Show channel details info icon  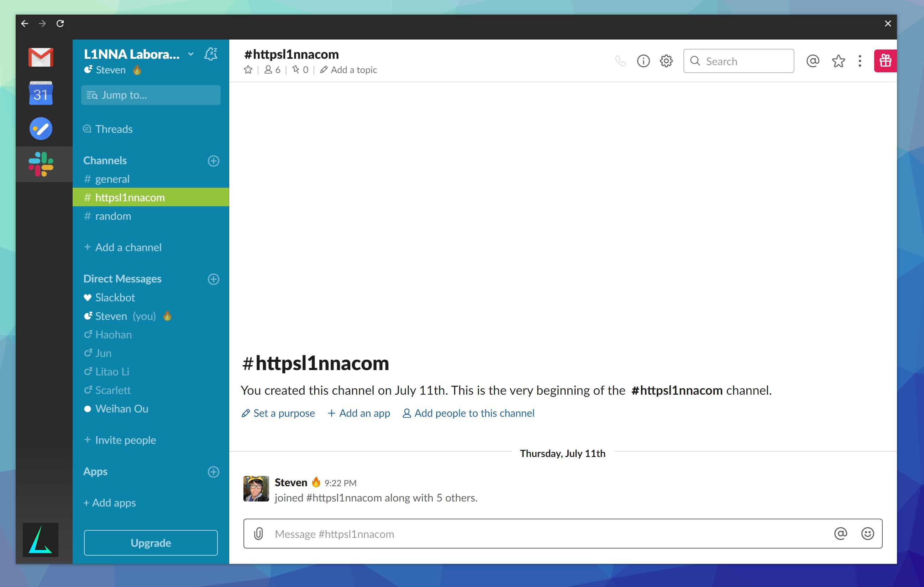(x=643, y=61)
